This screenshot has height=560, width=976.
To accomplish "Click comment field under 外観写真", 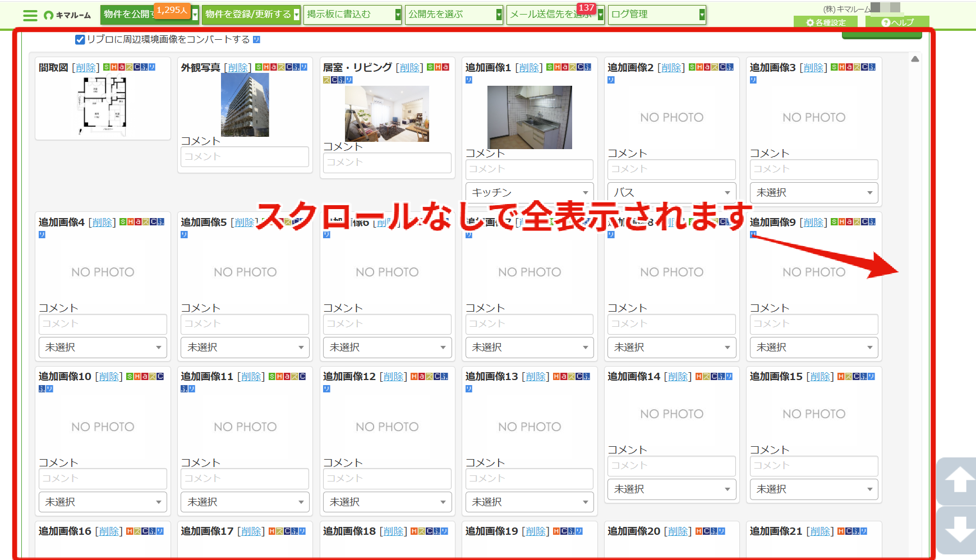I will 245,156.
